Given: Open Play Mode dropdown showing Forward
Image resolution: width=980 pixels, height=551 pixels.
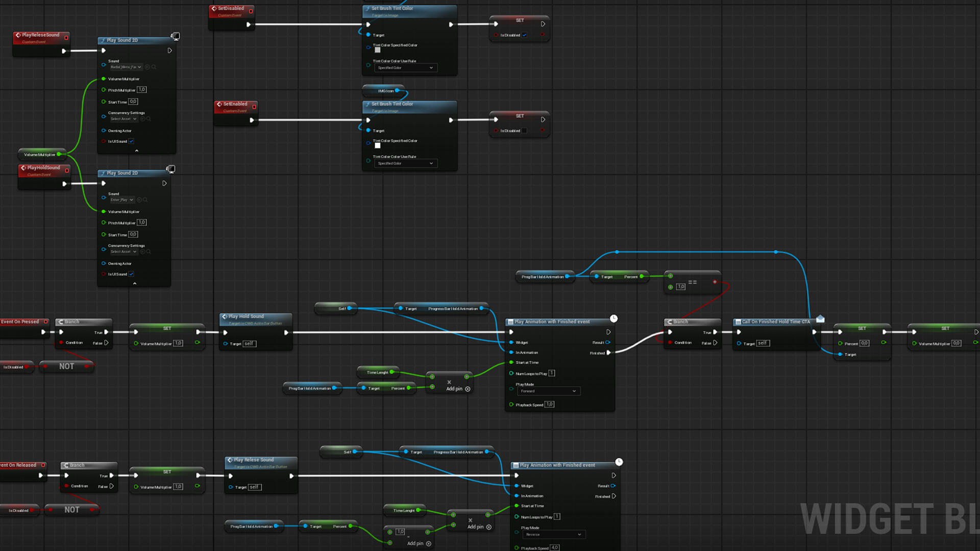Looking at the screenshot, I should click(549, 391).
